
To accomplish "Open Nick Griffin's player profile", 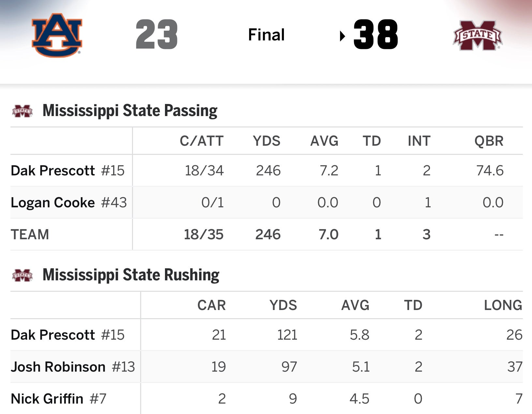I will click(47, 399).
